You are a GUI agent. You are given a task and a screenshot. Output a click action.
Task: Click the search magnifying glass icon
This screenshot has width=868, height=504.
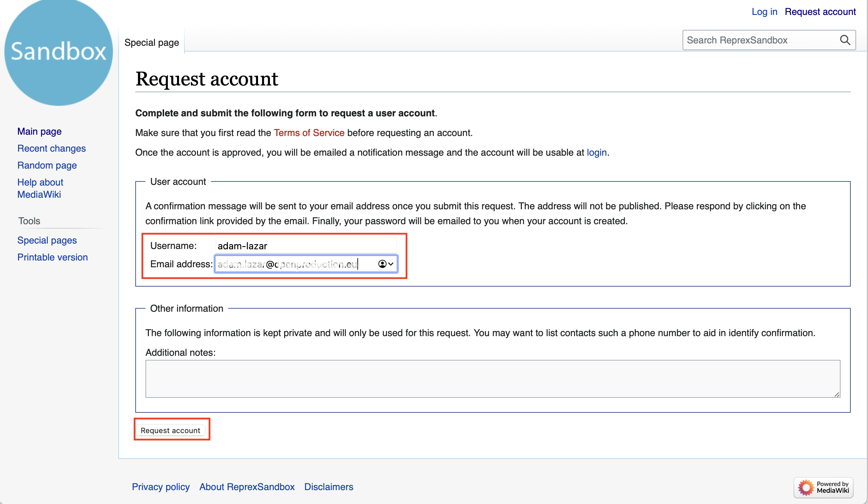(845, 40)
